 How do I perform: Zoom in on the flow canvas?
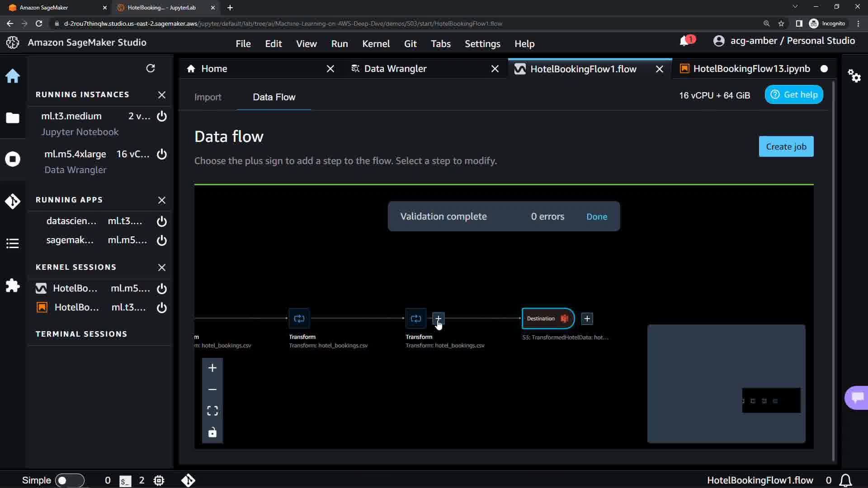pos(212,368)
